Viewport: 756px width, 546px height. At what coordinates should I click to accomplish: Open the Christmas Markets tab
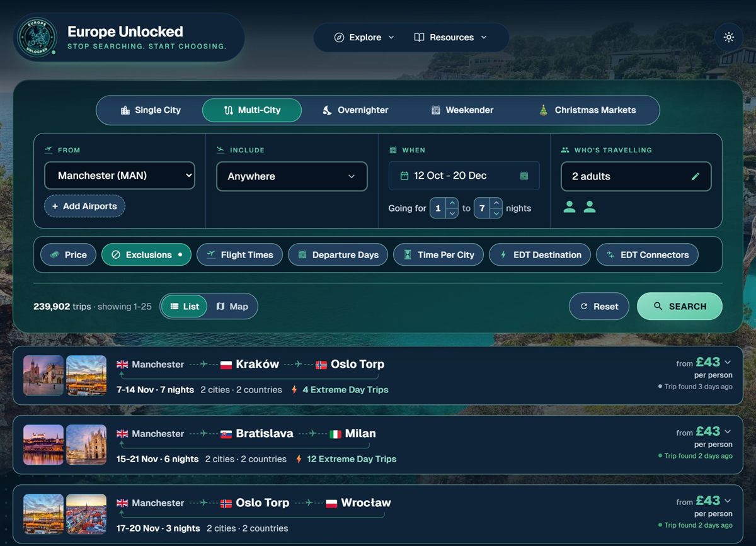pos(587,110)
